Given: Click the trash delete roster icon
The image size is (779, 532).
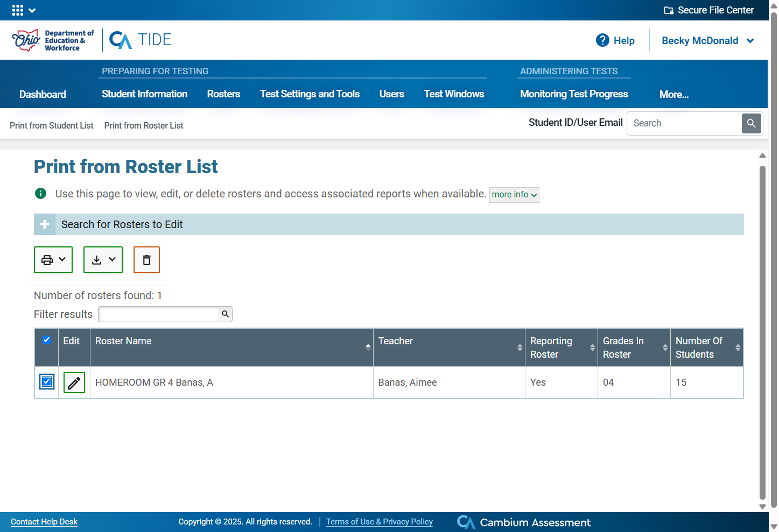Looking at the screenshot, I should click(146, 260).
